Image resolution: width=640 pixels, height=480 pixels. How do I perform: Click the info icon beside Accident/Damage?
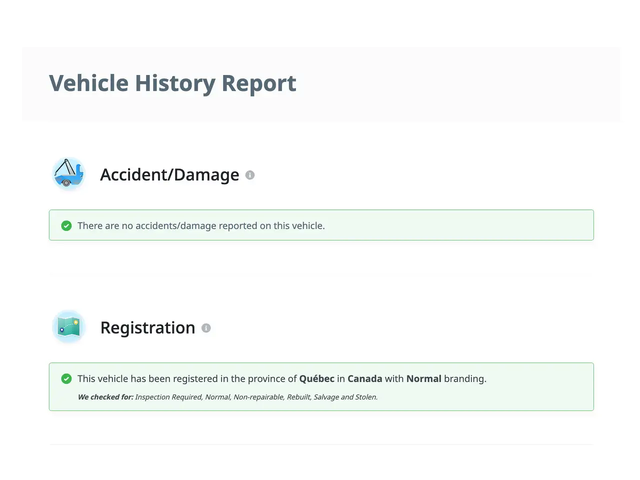(250, 175)
